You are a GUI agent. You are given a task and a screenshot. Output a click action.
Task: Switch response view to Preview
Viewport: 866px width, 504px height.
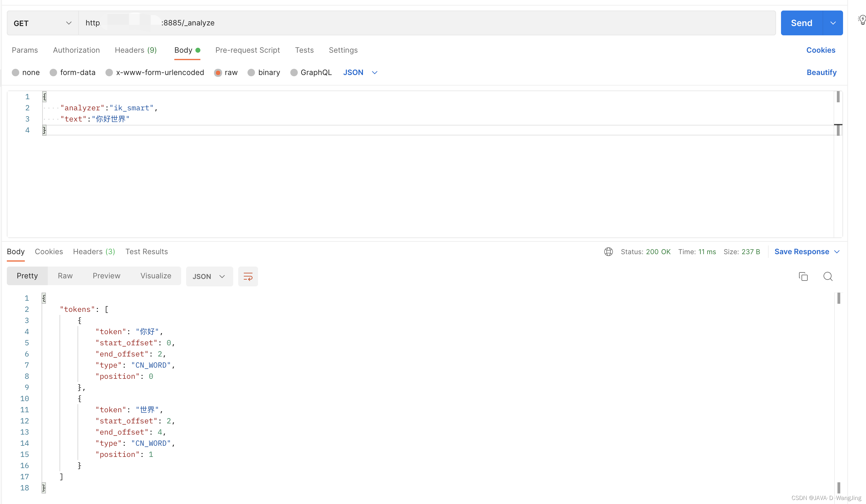[106, 276]
